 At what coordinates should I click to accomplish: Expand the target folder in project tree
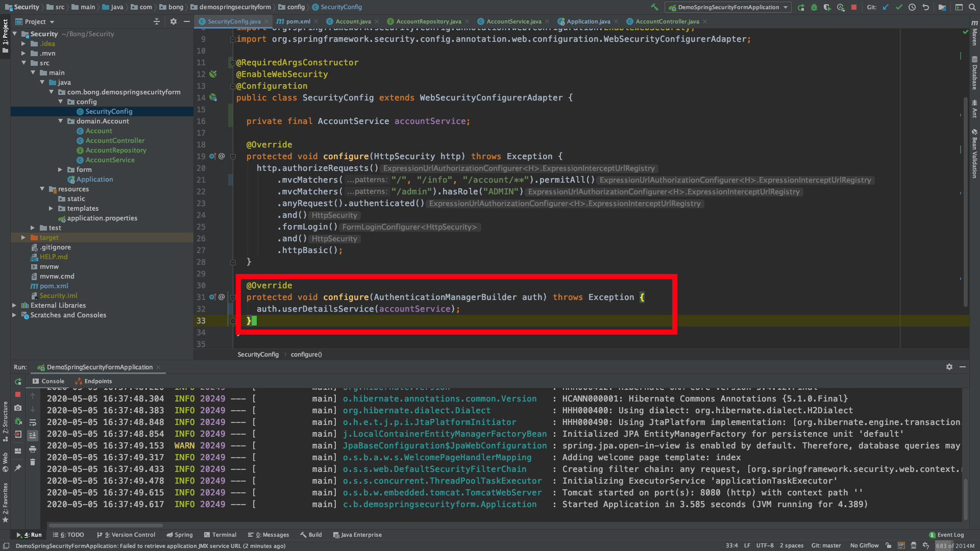(23, 238)
